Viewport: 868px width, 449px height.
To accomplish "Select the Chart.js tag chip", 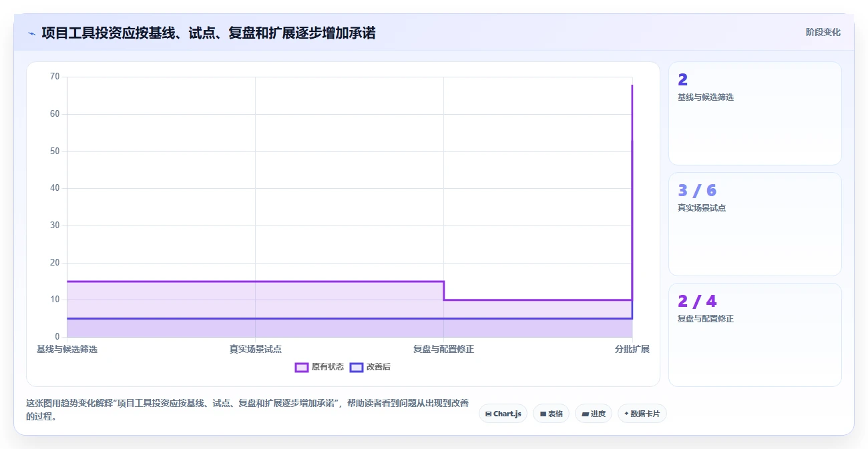I will [503, 414].
